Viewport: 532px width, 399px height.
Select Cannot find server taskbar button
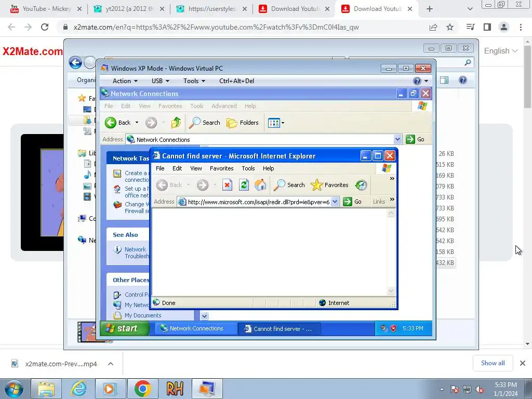[x=279, y=328]
